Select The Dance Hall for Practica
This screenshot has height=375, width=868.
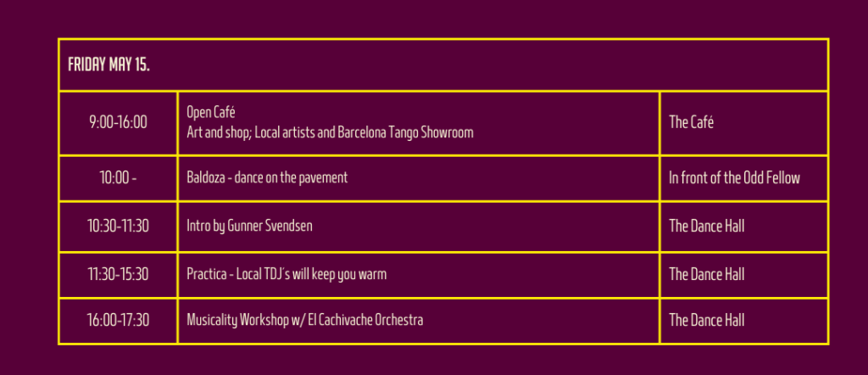coord(706,275)
